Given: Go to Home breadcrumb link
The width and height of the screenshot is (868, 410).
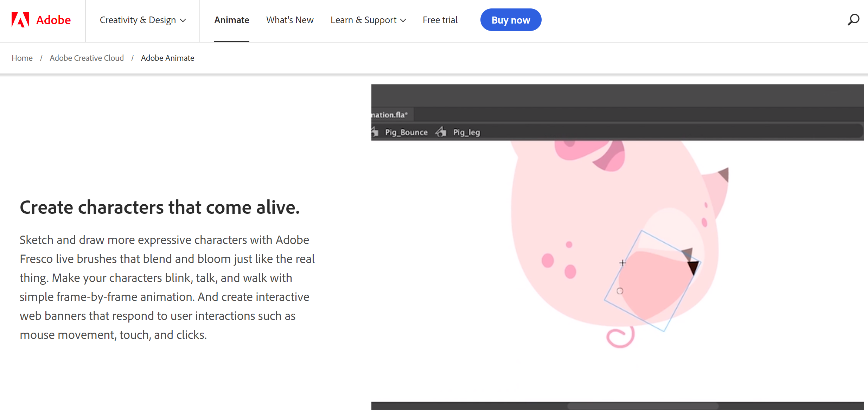Looking at the screenshot, I should pos(22,58).
